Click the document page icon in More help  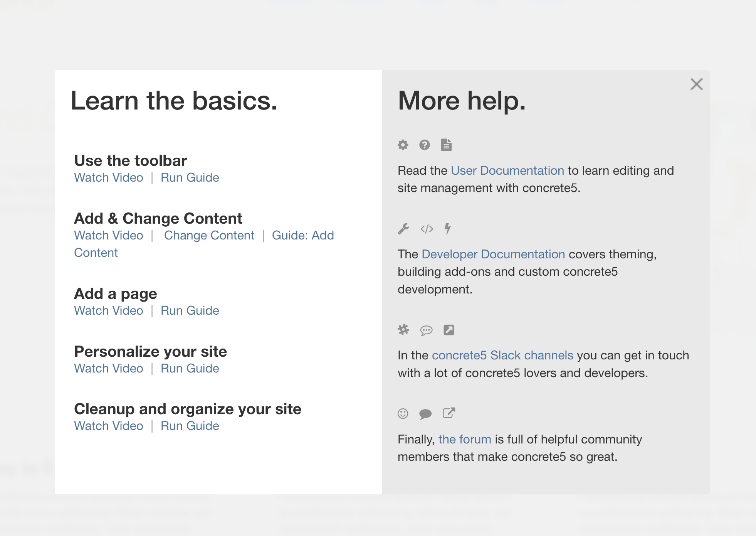[446, 145]
